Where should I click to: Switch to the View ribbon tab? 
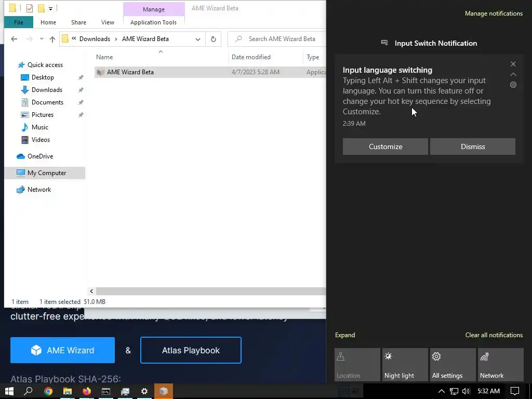click(108, 22)
